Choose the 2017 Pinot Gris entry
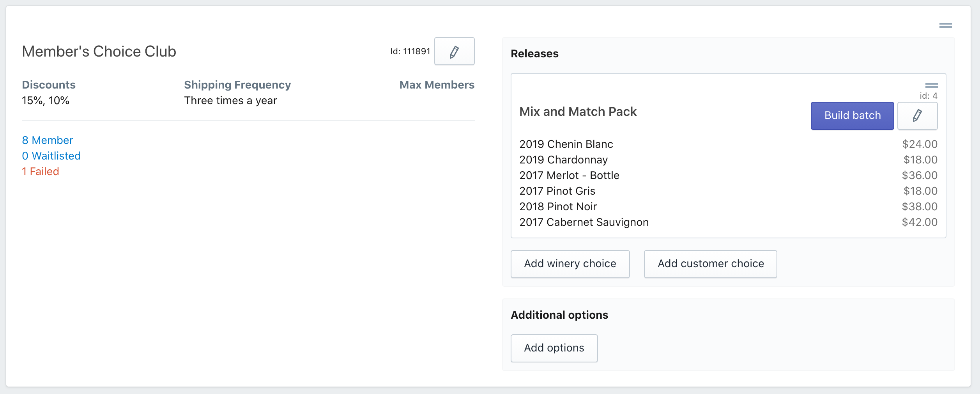 point(557,191)
